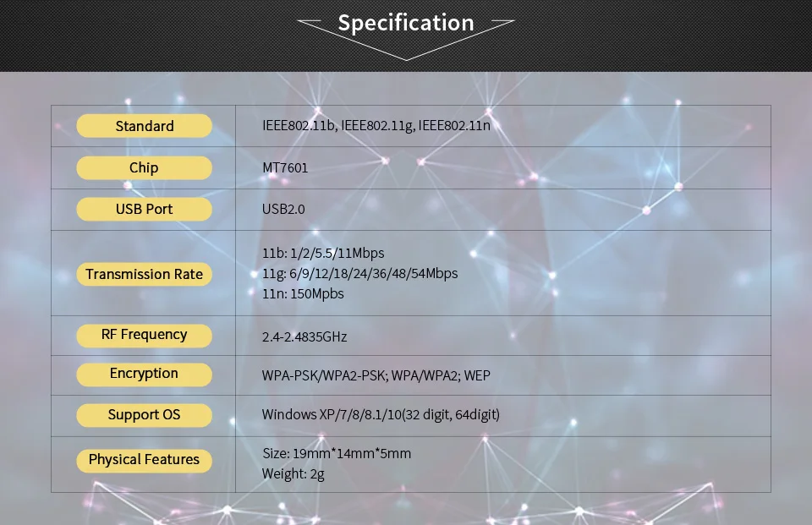
Task: Select the WPA-PSK/WPA2-PSK; WPA/WPA2; WEP text
Action: pos(376,375)
